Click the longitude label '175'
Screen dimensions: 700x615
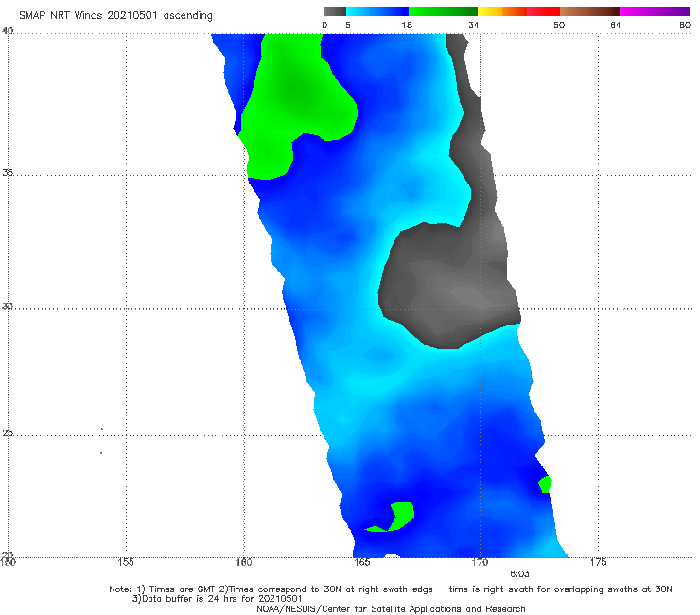tap(598, 562)
